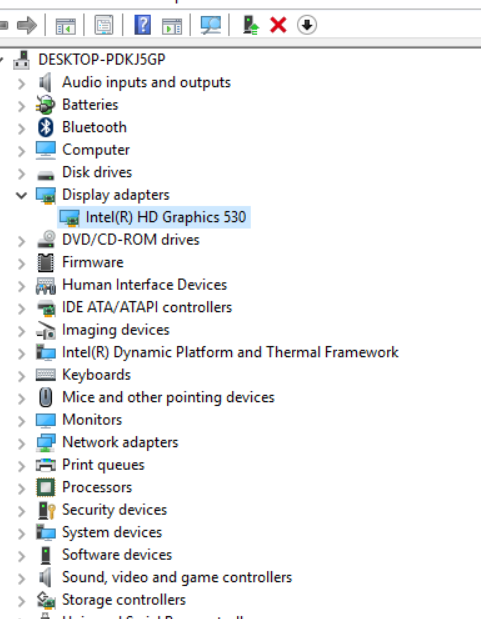Viewport: 481px width, 619px height.
Task: Expand the Audio inputs and outputs category
Action: point(22,83)
